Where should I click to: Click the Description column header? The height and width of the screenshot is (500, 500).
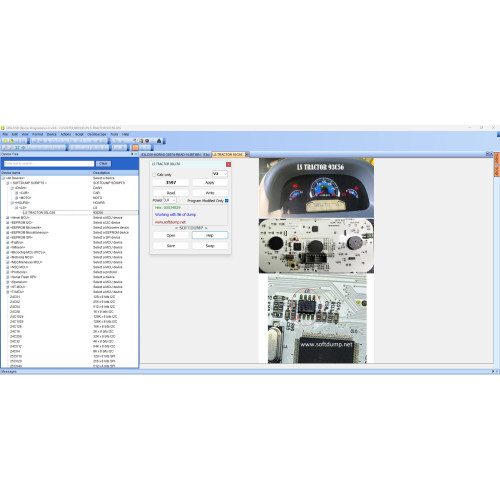pyautogui.click(x=115, y=173)
